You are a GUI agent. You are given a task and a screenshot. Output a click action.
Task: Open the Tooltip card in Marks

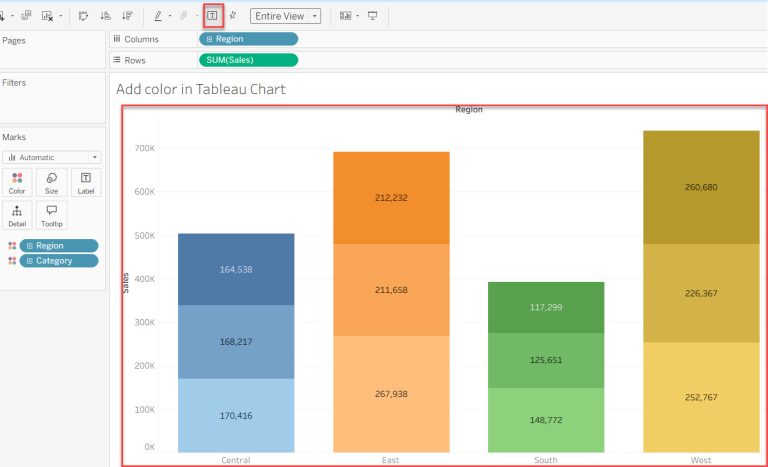click(51, 215)
